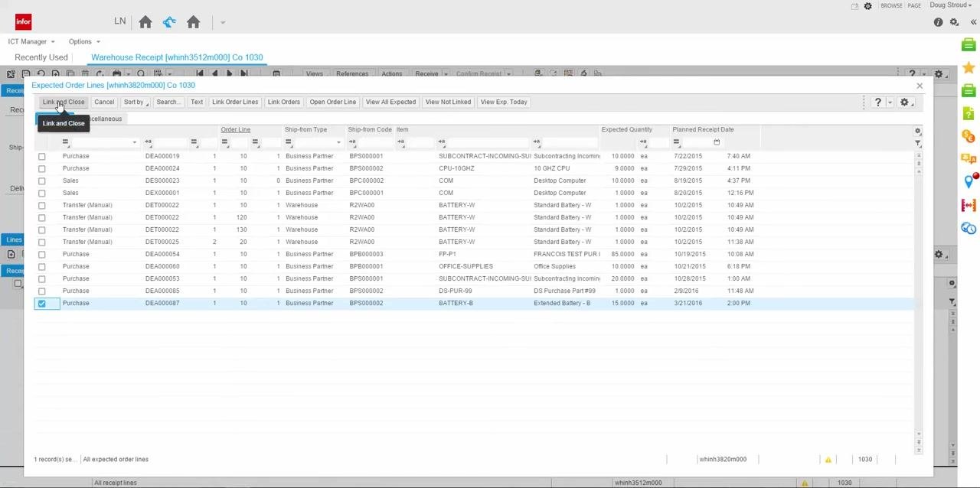This screenshot has height=488, width=980.
Task: Open the green question-mark document sidebar icon
Action: click(969, 114)
